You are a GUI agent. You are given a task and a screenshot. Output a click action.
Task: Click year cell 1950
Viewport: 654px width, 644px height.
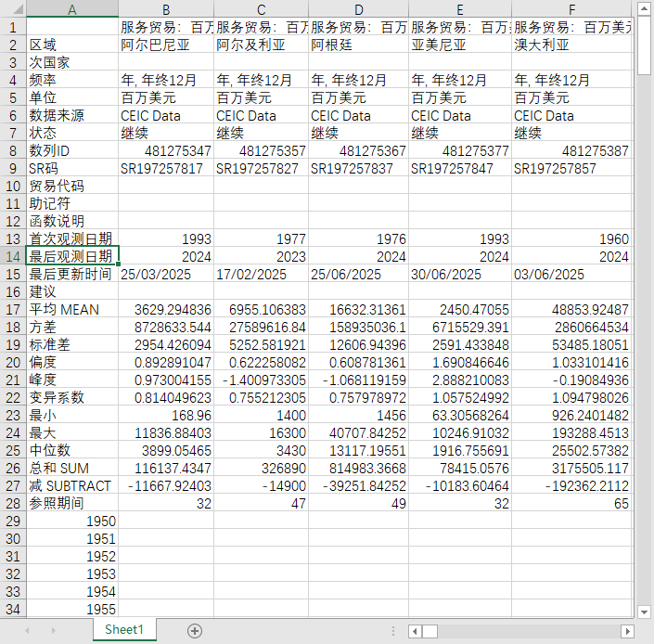pos(72,521)
